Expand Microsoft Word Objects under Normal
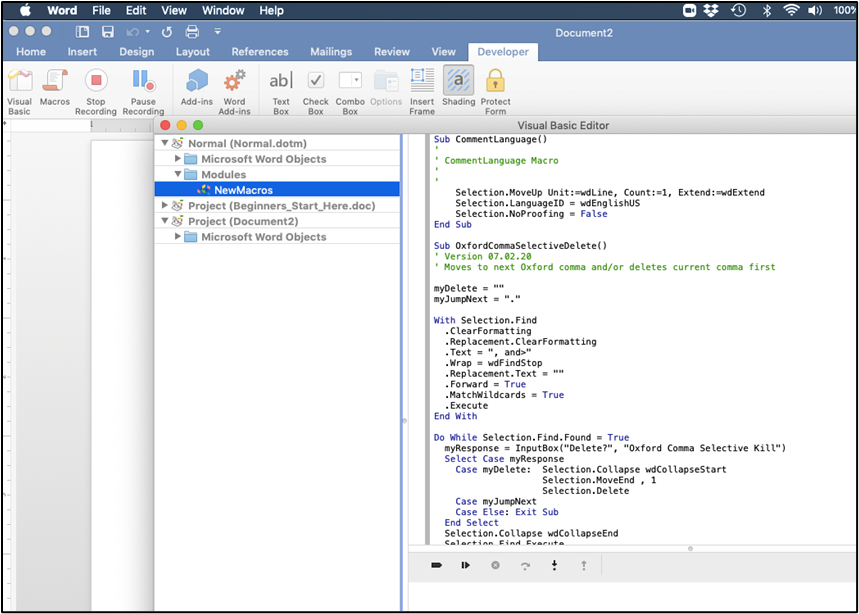The height and width of the screenshot is (614, 859). point(177,158)
